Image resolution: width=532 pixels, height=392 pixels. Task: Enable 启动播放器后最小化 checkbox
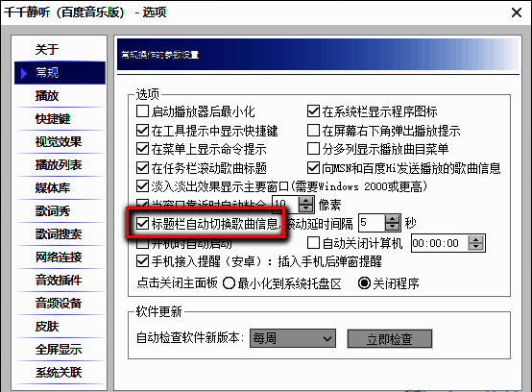click(x=142, y=111)
